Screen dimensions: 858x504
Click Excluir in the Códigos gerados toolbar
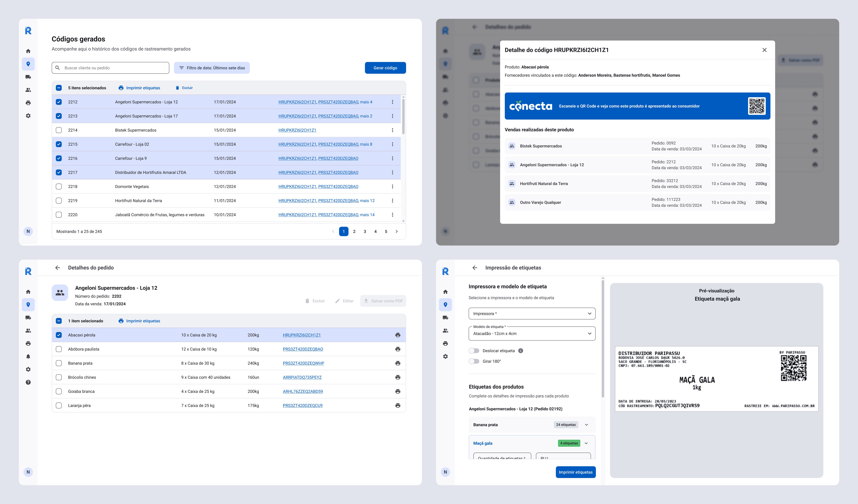tap(184, 88)
